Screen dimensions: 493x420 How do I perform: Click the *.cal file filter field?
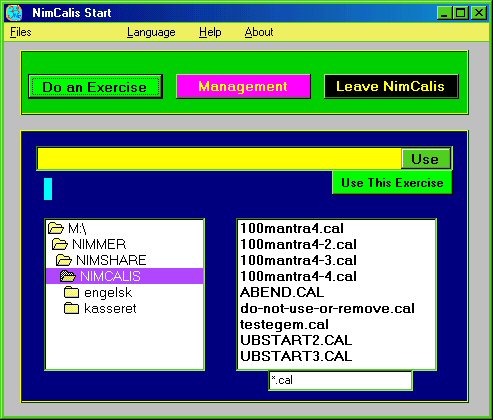(x=340, y=380)
